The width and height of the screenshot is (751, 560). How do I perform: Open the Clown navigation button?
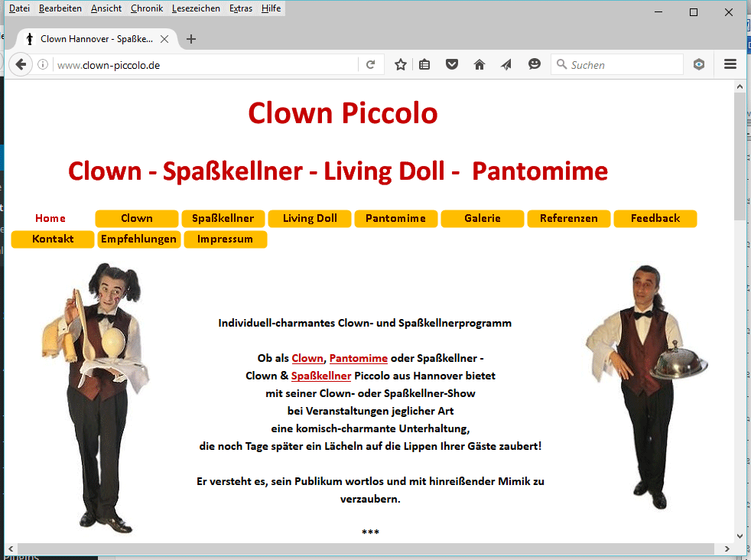click(x=137, y=219)
